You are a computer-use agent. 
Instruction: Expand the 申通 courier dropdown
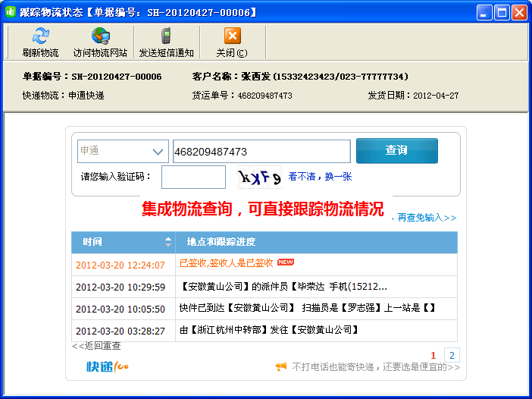158,152
